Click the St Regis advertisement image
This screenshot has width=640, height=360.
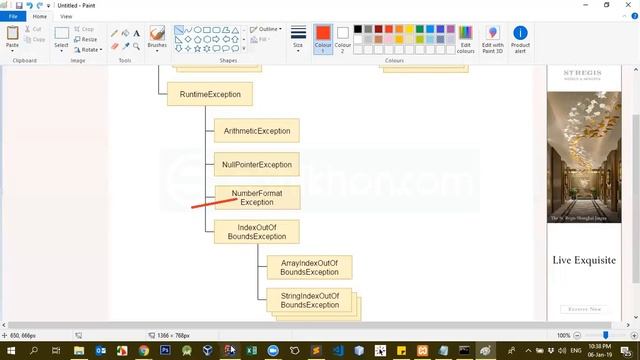pos(584,157)
